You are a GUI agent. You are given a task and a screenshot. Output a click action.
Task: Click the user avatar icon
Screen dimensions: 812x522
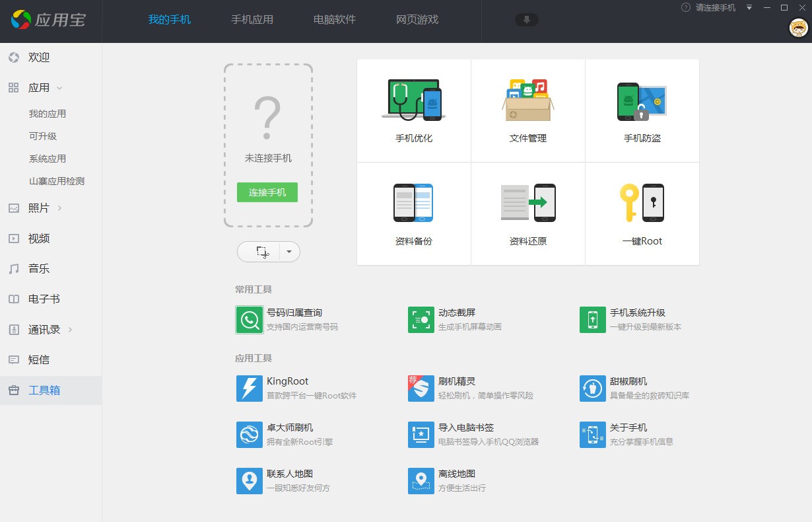point(799,28)
